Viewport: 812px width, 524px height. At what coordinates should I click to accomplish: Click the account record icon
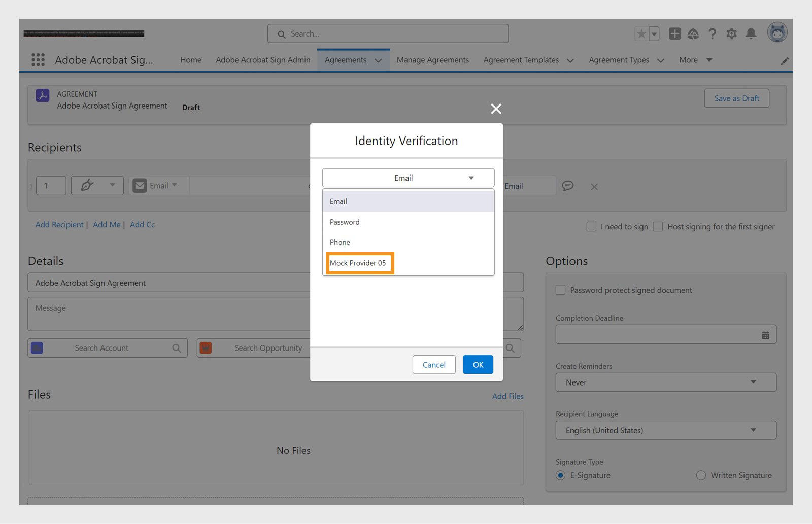(37, 348)
